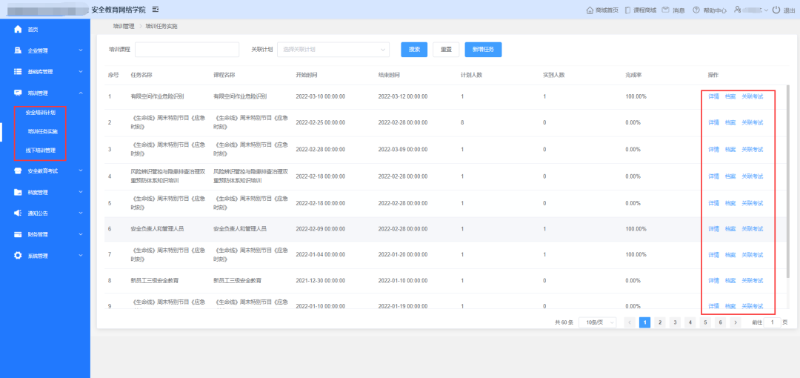The image size is (800, 378).
Task: Click the 2022-03-10 00:00:00 start time cell
Action: [320, 96]
